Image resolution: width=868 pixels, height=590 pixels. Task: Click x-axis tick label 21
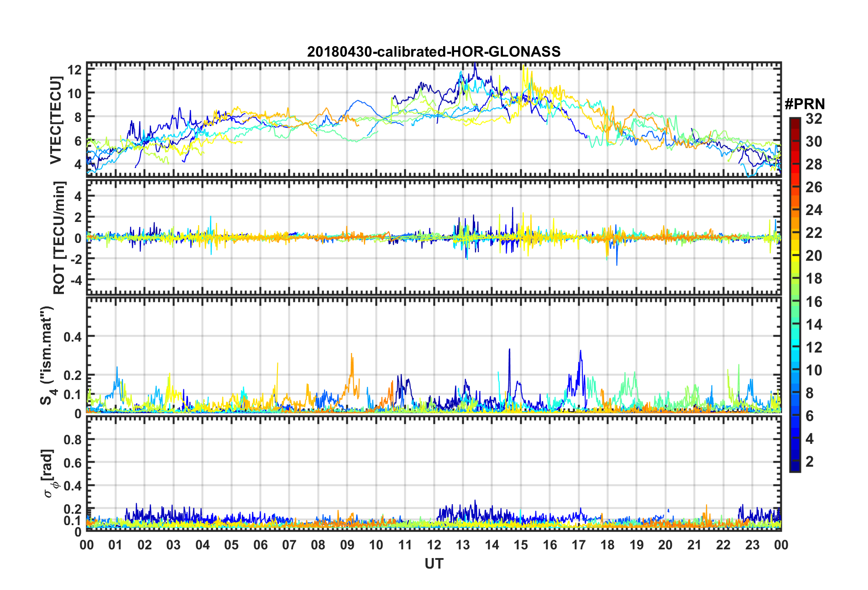[x=695, y=545]
